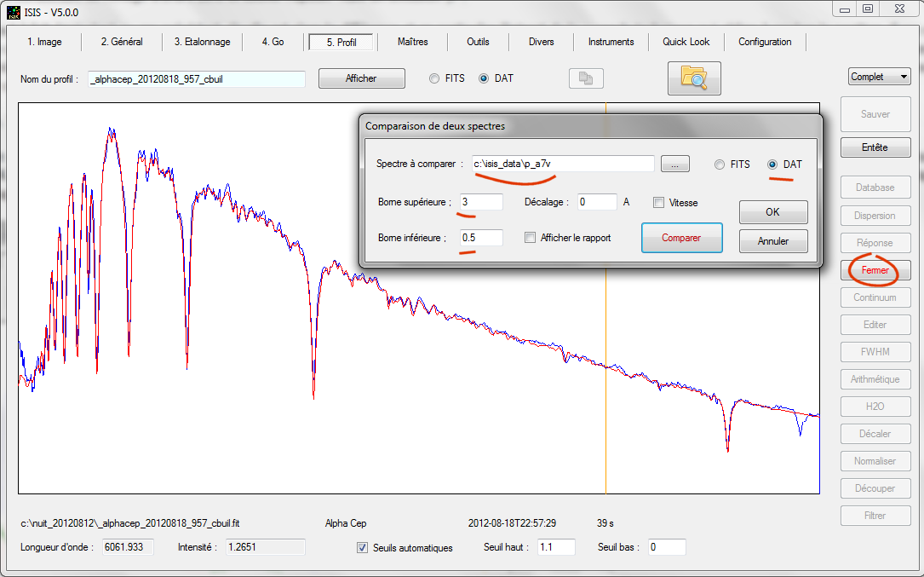The image size is (924, 577).
Task: Go to the Instruments tab
Action: [611, 42]
